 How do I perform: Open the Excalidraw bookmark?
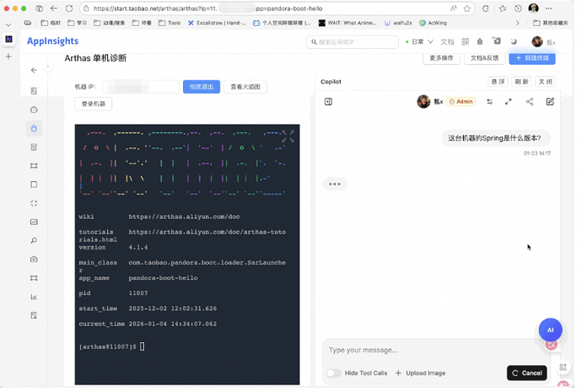point(217,23)
